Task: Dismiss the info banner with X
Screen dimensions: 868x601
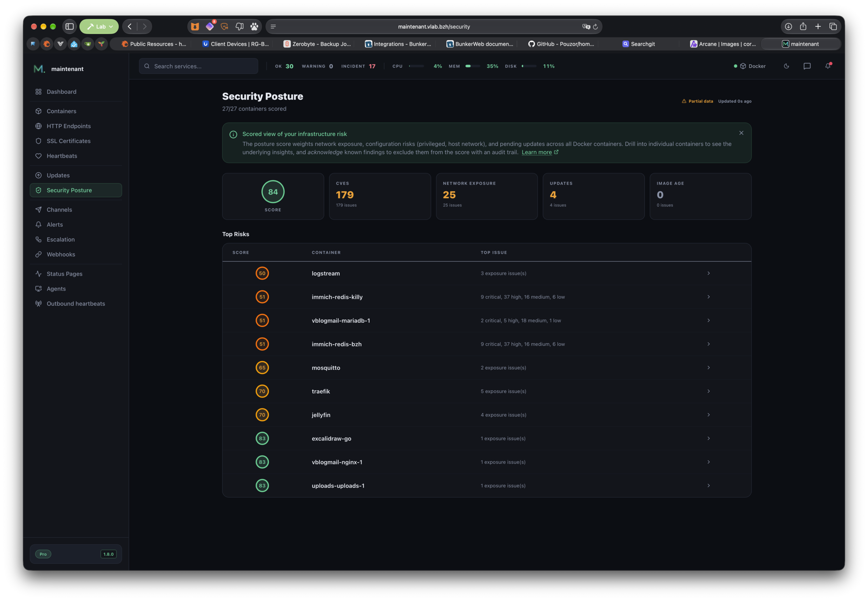Action: (741, 133)
